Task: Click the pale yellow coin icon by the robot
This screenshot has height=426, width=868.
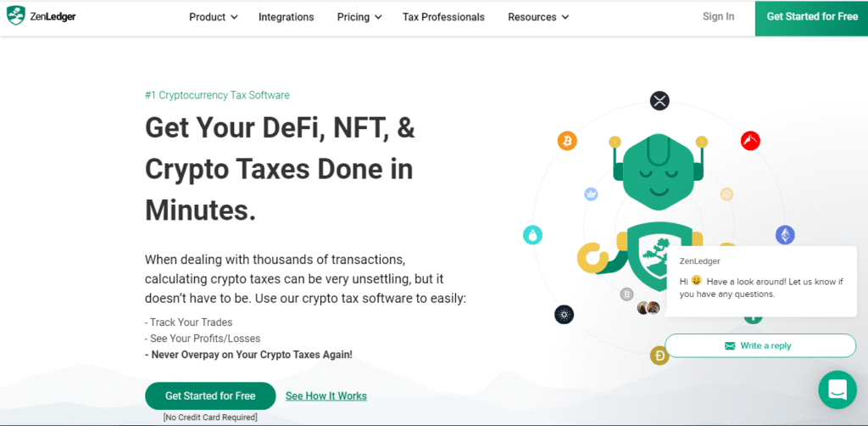Action: pos(726,193)
